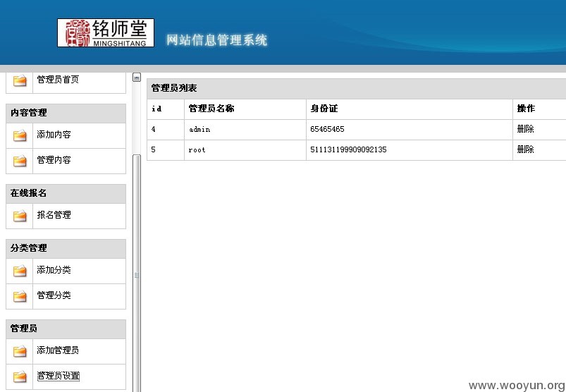
Task: Open the 管理内容 menu item
Action: pyautogui.click(x=54, y=160)
